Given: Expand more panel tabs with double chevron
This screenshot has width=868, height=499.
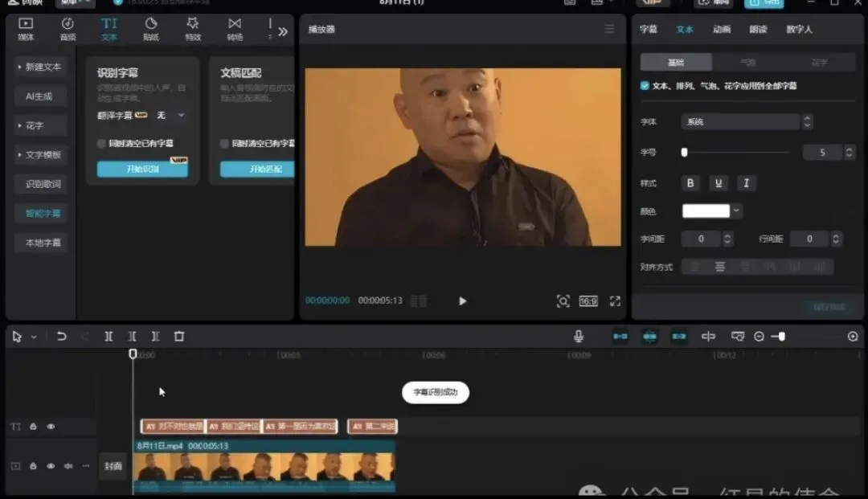Looking at the screenshot, I should pos(283,31).
